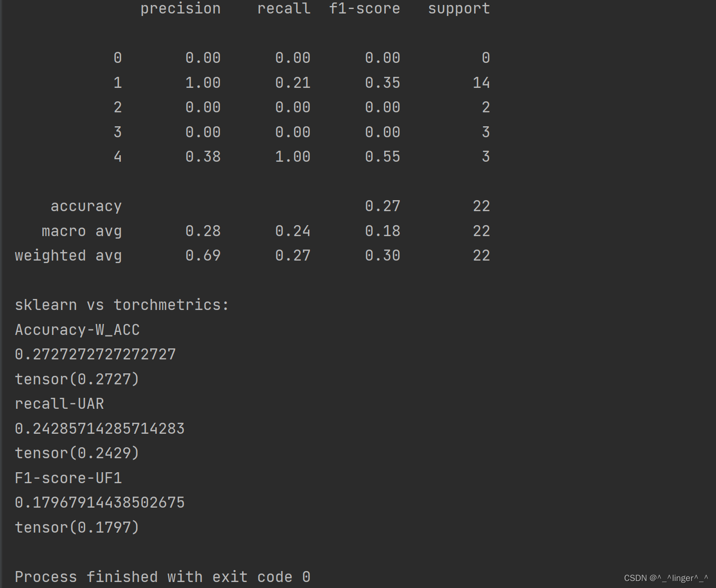Select the value 0.2727272727272727
The height and width of the screenshot is (588, 716).
point(95,354)
